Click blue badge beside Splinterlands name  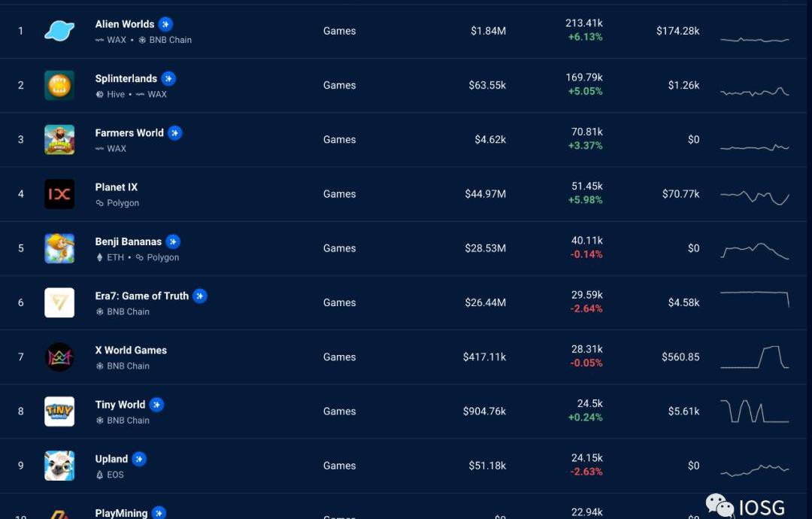[168, 78]
